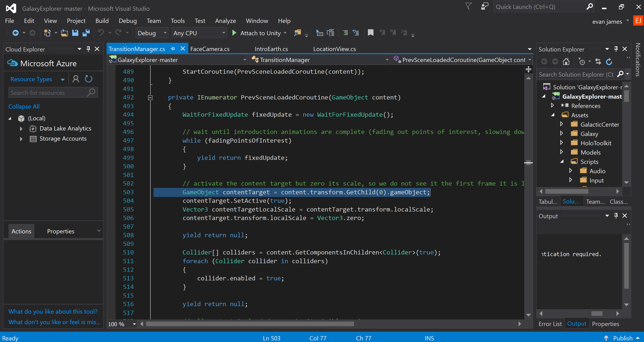
Task: Expand the HoloToolkit folder
Action: pyautogui.click(x=561, y=143)
